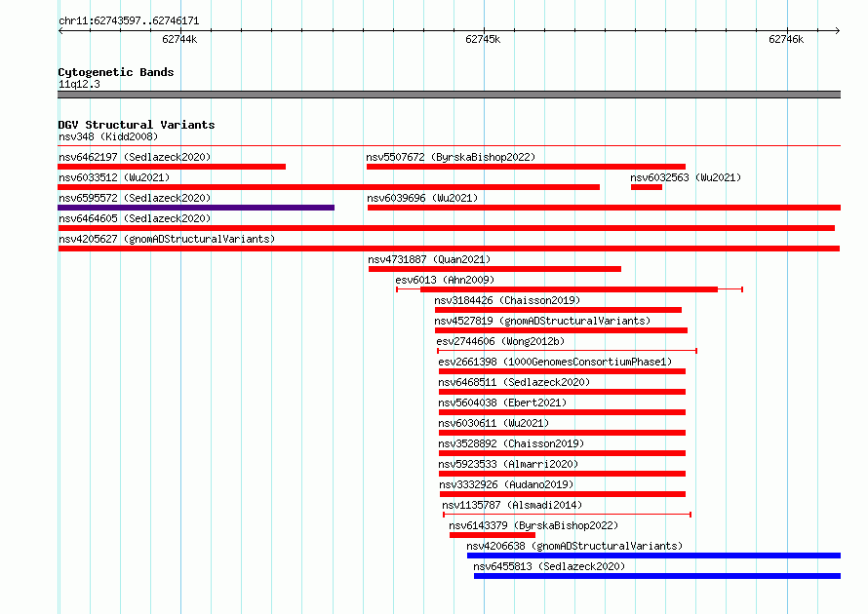This screenshot has width=868, height=614.
Task: Open the nsv6030611 (Wu2021) label
Action: (x=493, y=423)
